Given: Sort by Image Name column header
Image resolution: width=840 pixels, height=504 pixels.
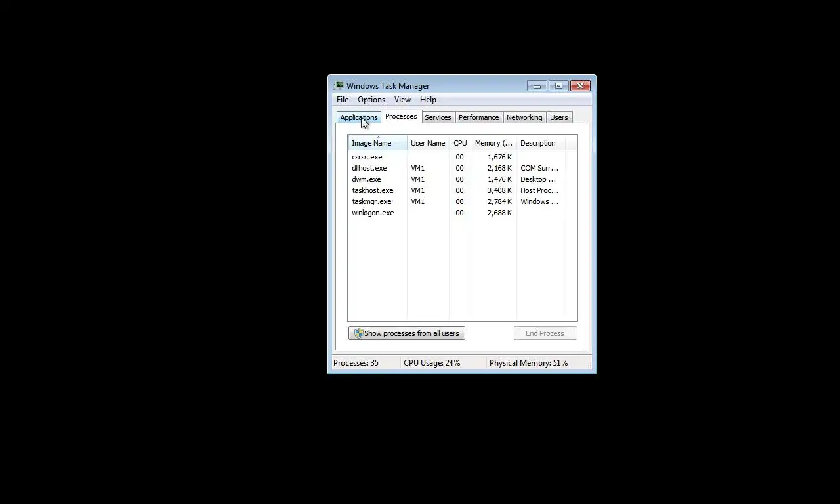Looking at the screenshot, I should click(x=377, y=143).
